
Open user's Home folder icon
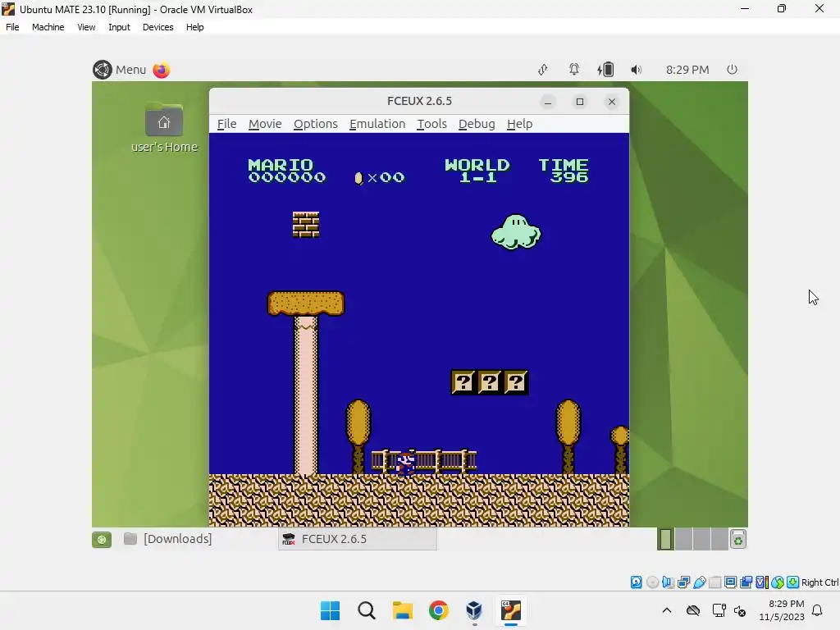click(x=164, y=127)
